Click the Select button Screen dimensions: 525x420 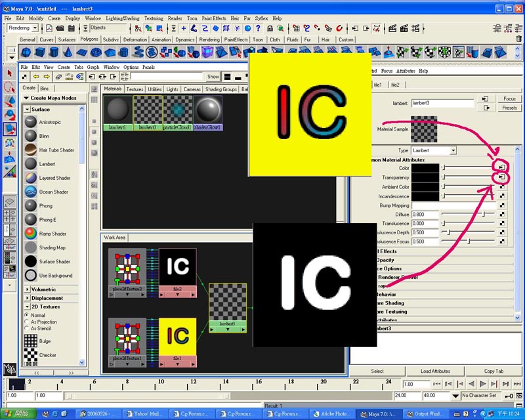pyautogui.click(x=377, y=371)
